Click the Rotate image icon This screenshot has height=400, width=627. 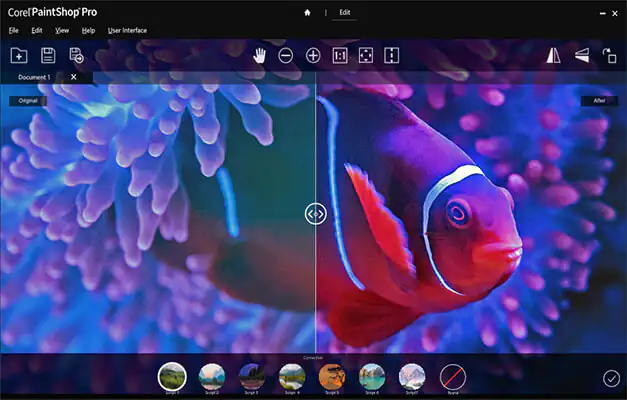(609, 56)
